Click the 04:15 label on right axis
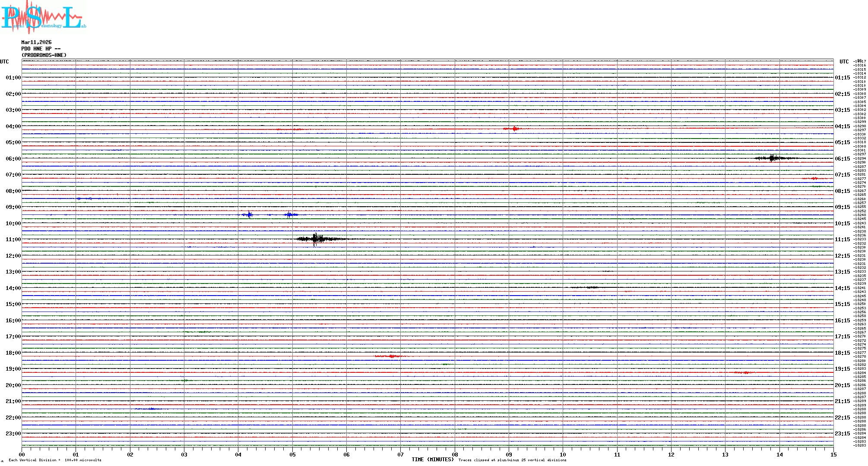 point(842,126)
